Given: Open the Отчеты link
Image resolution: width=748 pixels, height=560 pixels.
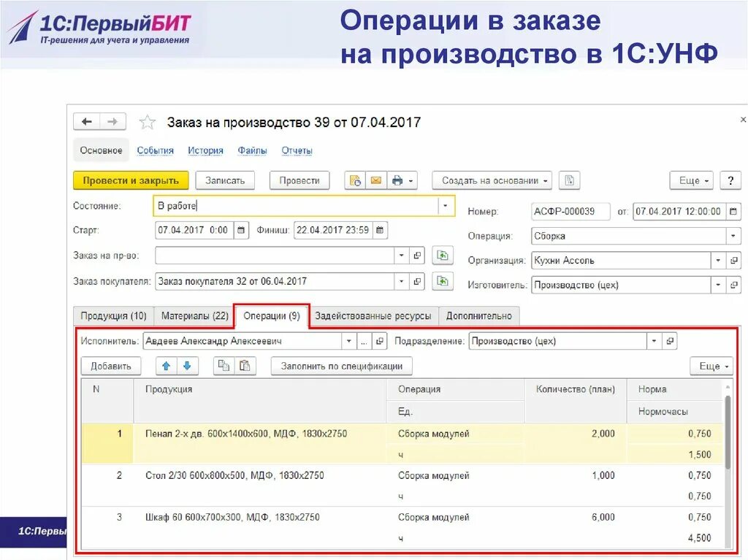Looking at the screenshot, I should [x=297, y=150].
